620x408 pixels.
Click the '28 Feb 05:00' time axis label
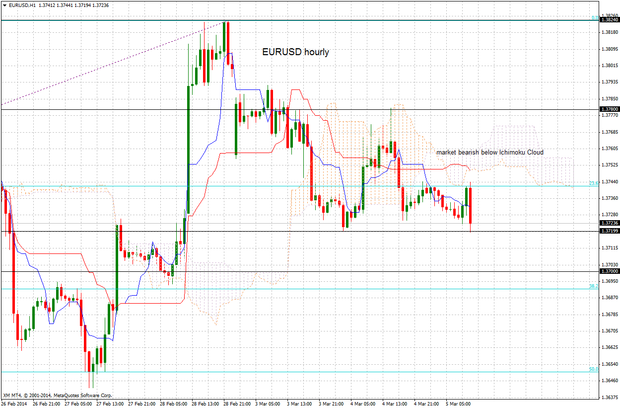[173, 404]
